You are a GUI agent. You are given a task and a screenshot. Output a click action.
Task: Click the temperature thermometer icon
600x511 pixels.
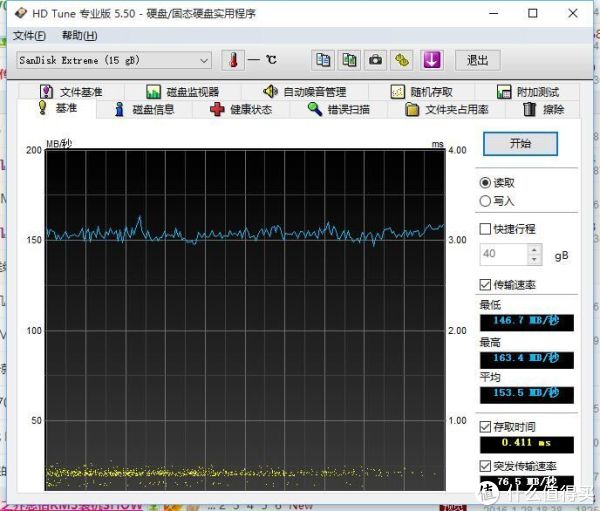233,60
